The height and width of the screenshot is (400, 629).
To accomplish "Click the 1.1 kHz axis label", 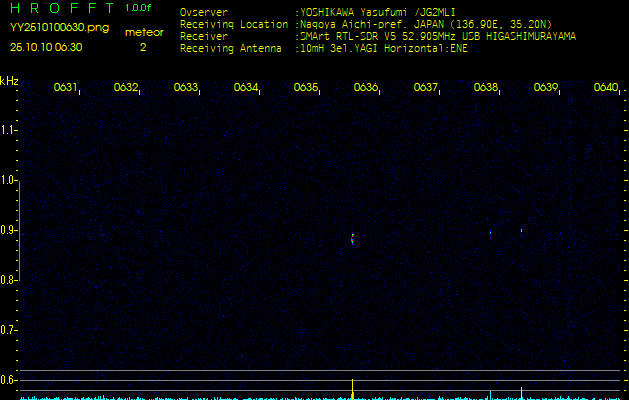I will pyautogui.click(x=8, y=130).
